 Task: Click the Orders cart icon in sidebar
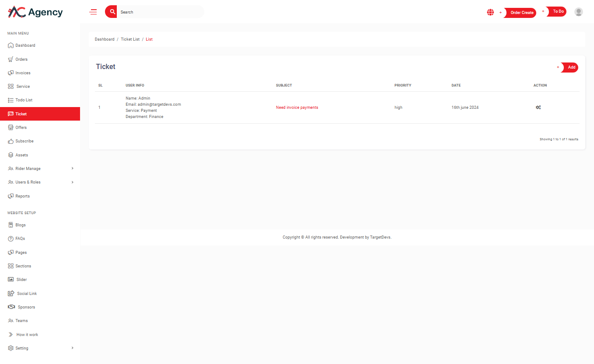click(11, 59)
